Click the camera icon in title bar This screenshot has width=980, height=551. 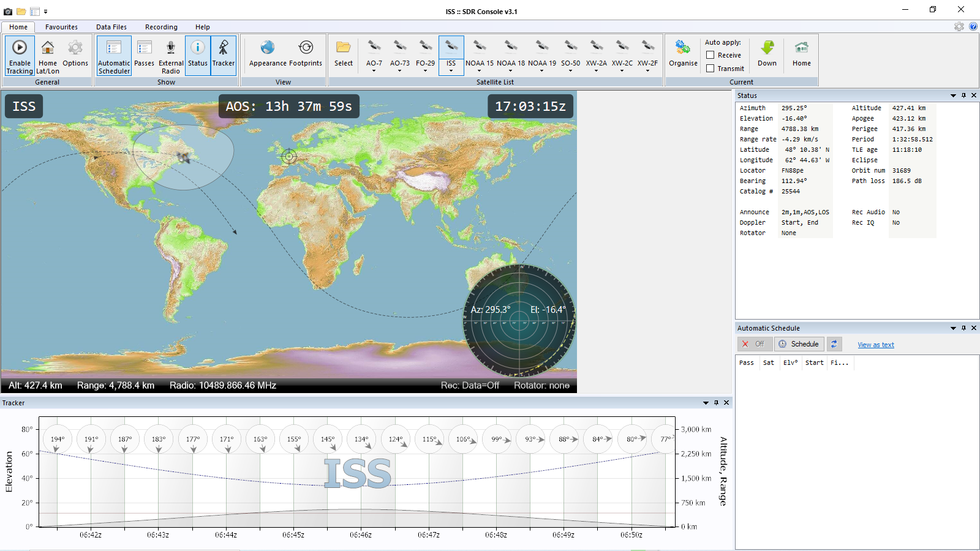point(8,12)
